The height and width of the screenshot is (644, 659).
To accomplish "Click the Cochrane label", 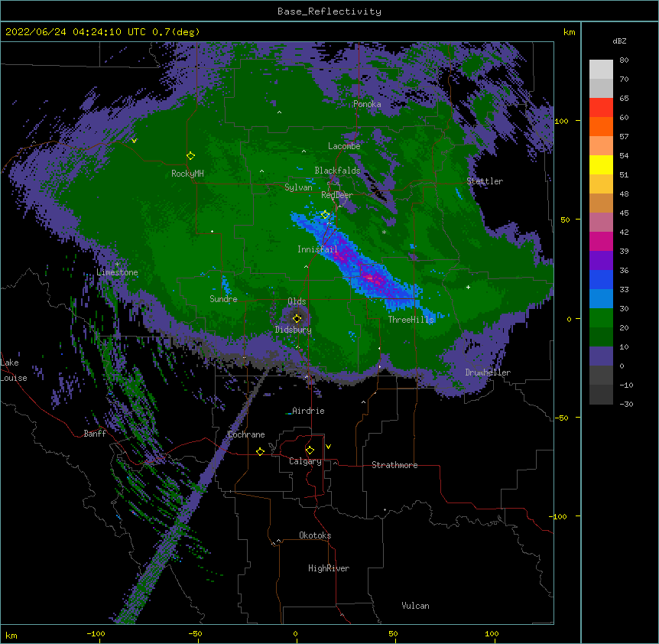I will click(246, 434).
